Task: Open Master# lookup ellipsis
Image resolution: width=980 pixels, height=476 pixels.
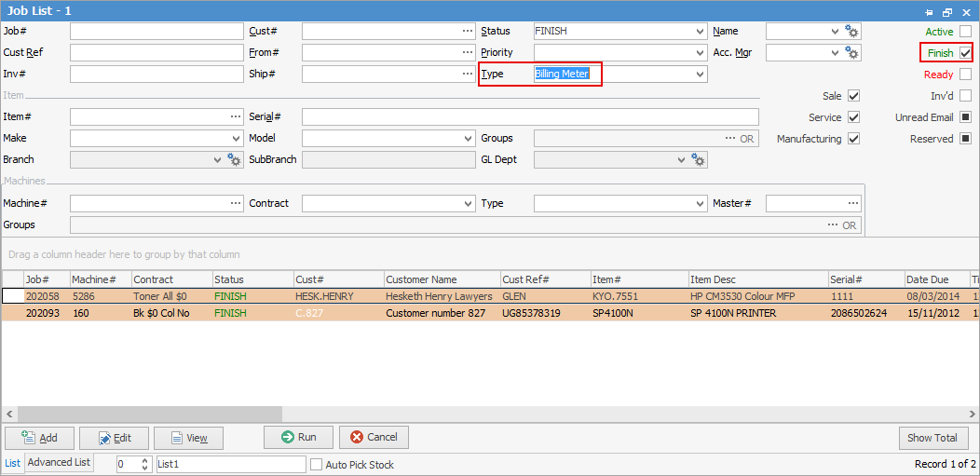Action: [x=853, y=203]
